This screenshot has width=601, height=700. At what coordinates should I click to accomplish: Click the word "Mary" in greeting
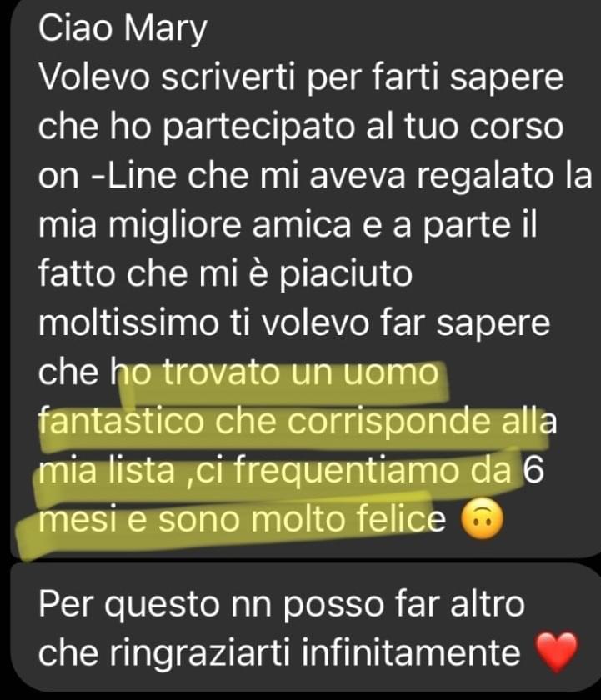click(166, 30)
